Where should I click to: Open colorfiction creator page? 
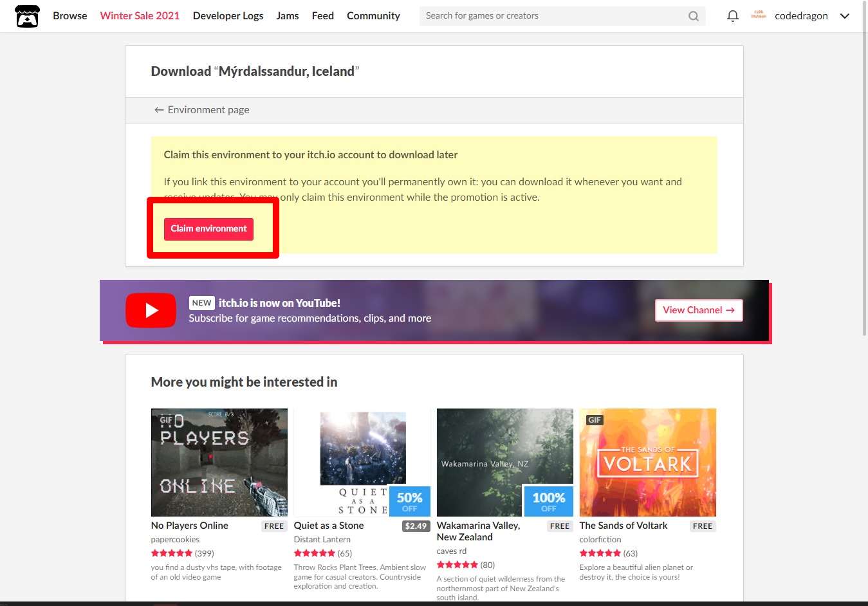600,540
